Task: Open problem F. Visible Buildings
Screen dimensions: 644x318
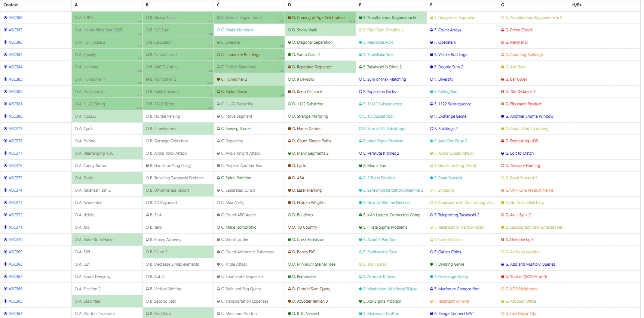Action: pyautogui.click(x=451, y=55)
